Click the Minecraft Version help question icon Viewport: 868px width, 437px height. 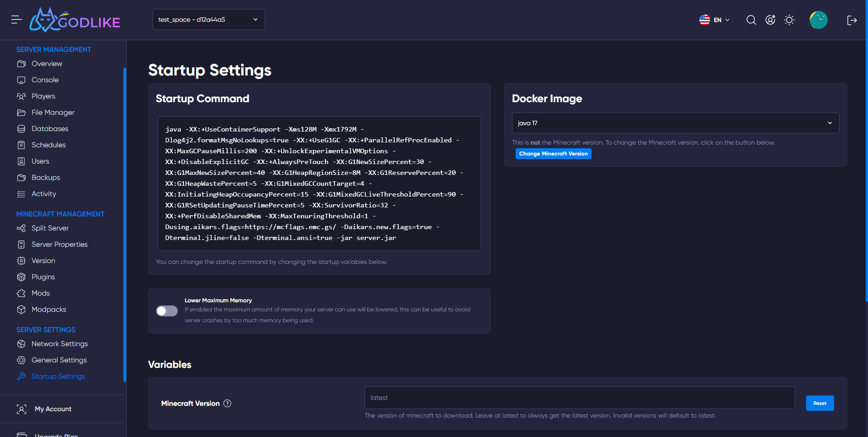click(228, 403)
